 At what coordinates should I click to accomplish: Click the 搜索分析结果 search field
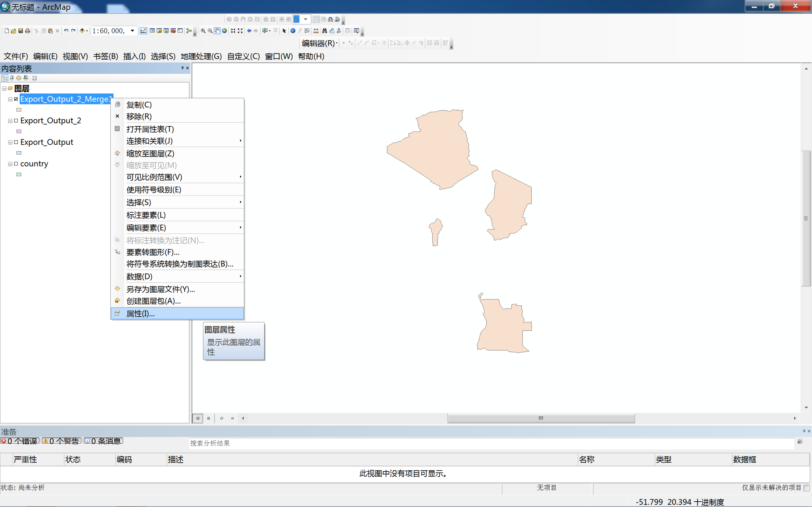(x=490, y=443)
